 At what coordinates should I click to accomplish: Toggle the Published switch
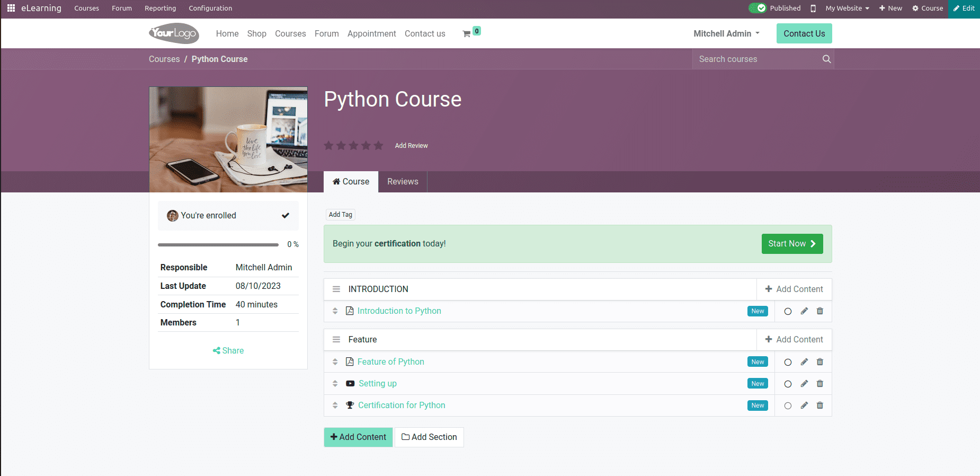[x=757, y=8]
